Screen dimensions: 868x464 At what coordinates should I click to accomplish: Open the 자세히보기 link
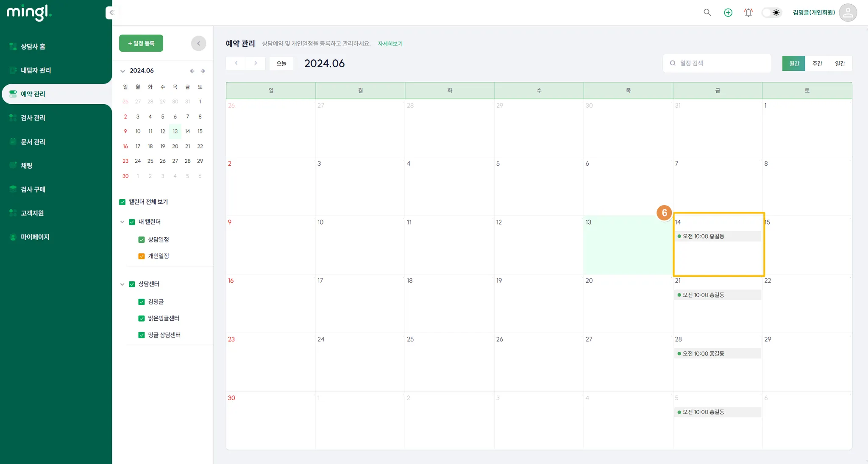(x=390, y=44)
